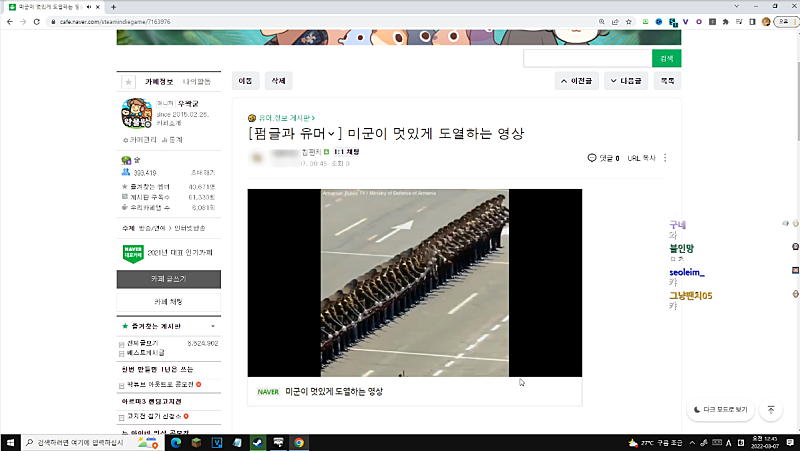Click chat username 그냥팬치05
This screenshot has width=800, height=451.
(x=691, y=296)
